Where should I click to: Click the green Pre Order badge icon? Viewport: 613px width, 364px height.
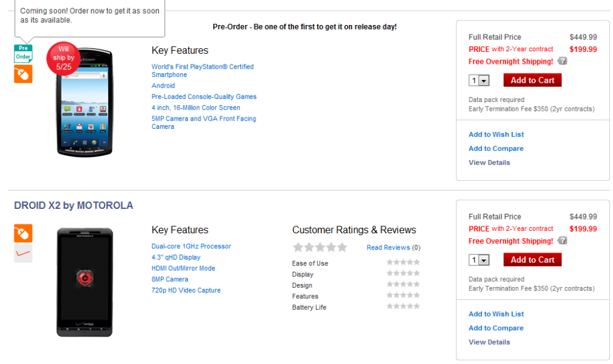point(23,53)
